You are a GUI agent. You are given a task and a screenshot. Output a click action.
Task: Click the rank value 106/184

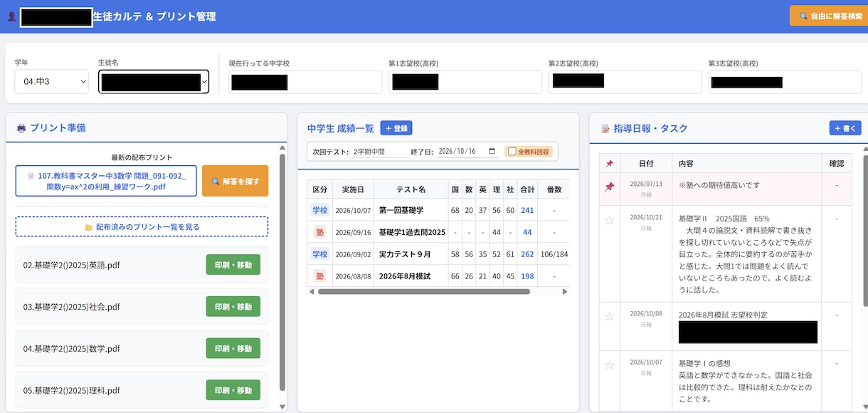point(554,254)
